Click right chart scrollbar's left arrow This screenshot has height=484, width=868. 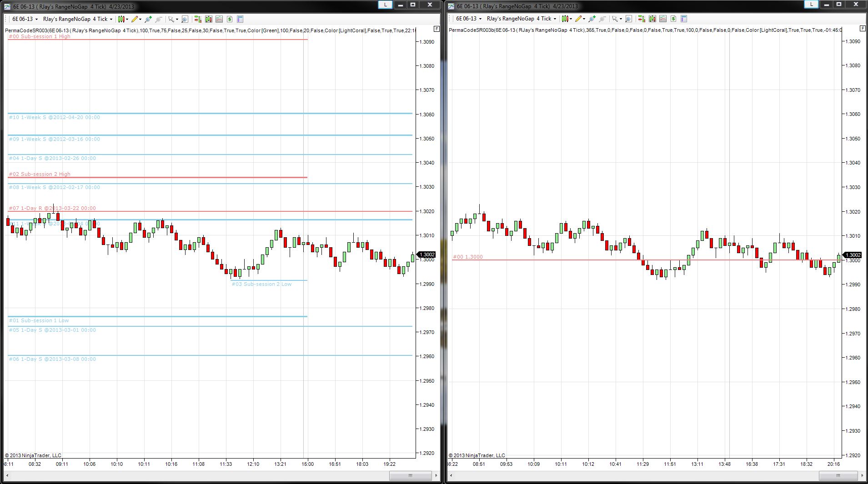click(x=451, y=476)
